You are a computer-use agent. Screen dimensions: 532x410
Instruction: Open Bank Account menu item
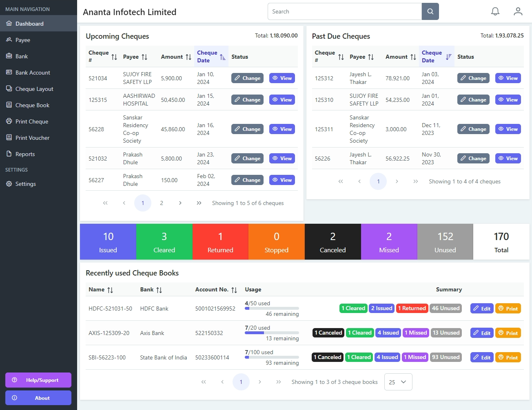(38, 73)
